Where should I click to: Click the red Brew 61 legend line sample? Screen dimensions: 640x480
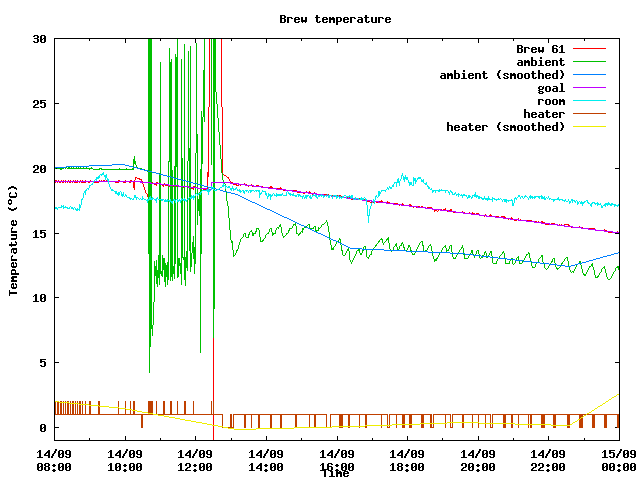pos(589,49)
